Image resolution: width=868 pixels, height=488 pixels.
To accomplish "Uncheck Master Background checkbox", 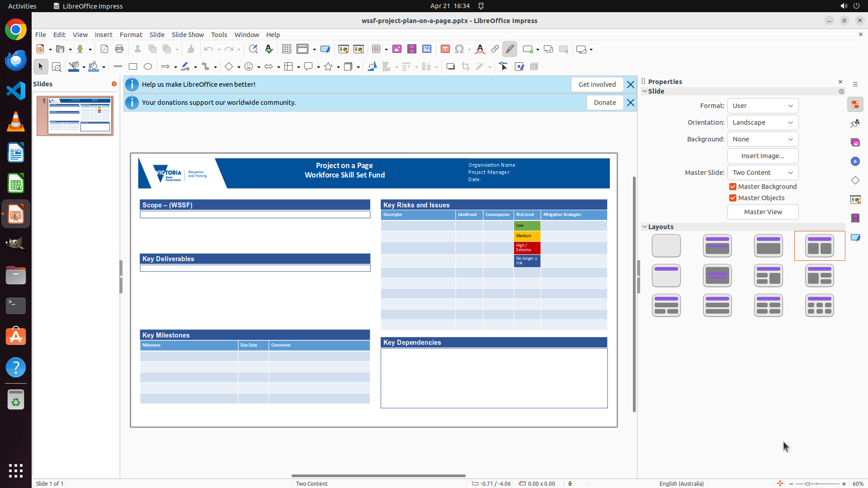I will tap(733, 187).
